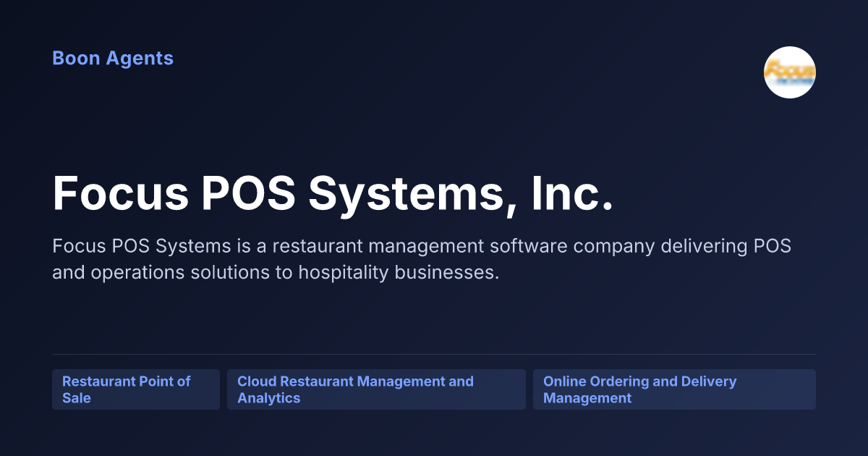
Task: Select the Online Ordering and Delivery Management tag
Action: point(674,389)
